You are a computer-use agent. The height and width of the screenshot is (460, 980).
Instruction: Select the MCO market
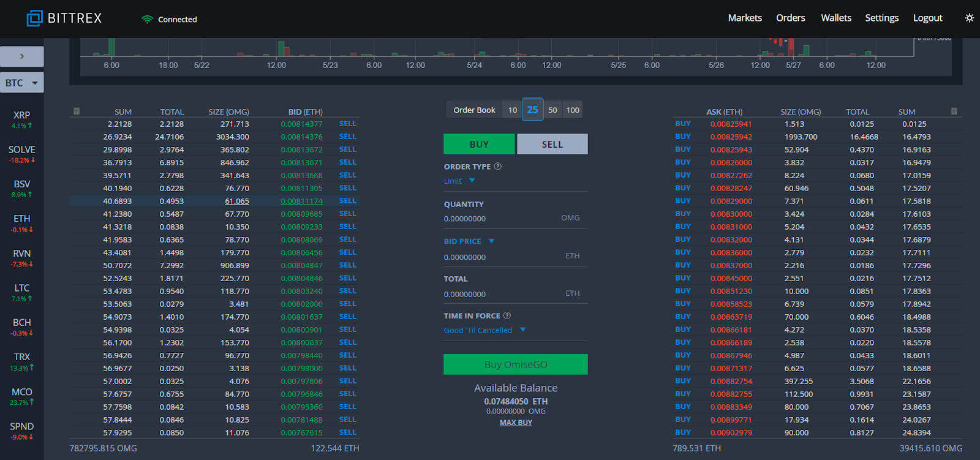click(22, 396)
